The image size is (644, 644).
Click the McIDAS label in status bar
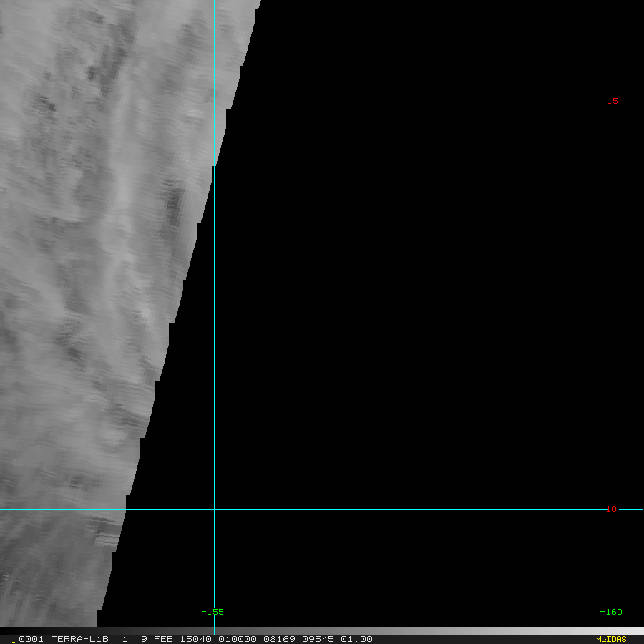click(610, 639)
